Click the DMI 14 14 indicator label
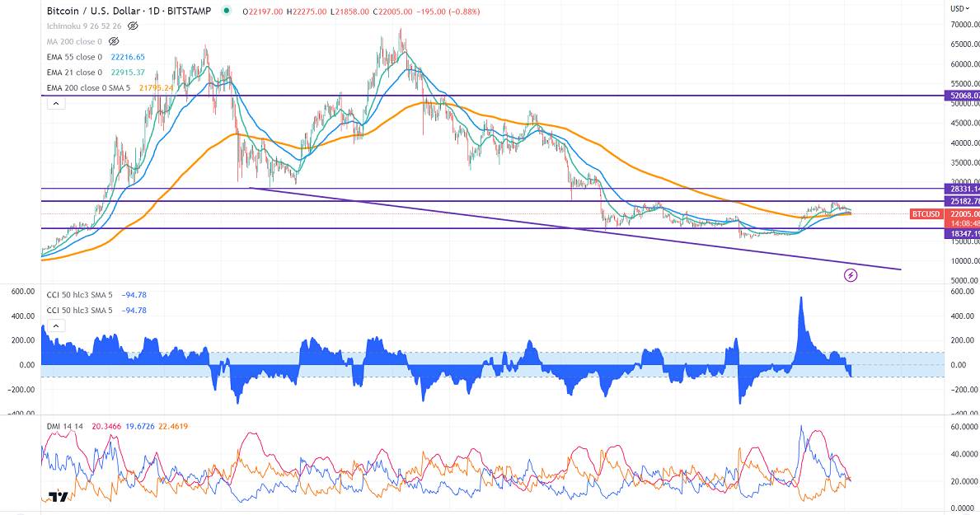This screenshot has height=515, width=980. (x=65, y=426)
